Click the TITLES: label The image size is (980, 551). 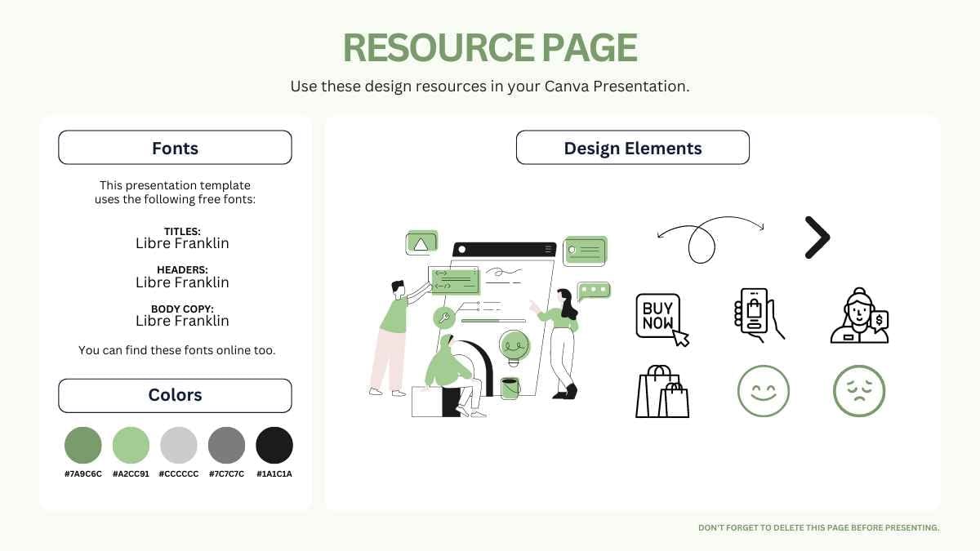tap(182, 232)
